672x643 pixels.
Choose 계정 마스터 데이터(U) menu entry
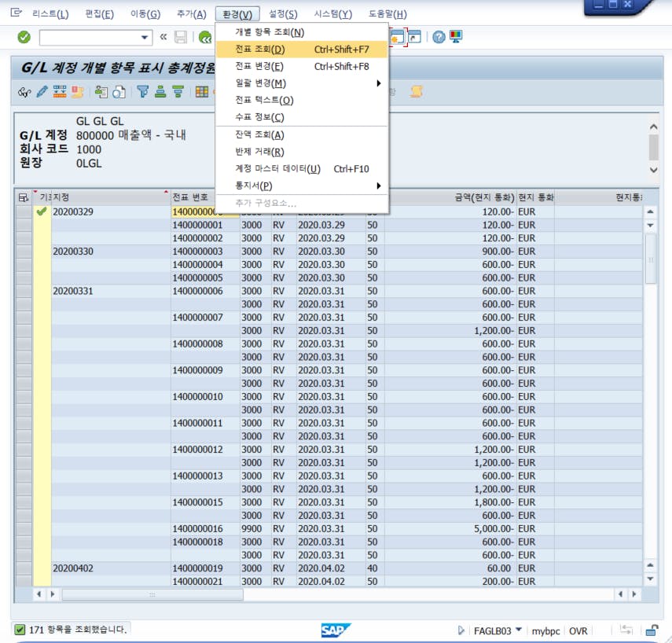tap(302, 169)
